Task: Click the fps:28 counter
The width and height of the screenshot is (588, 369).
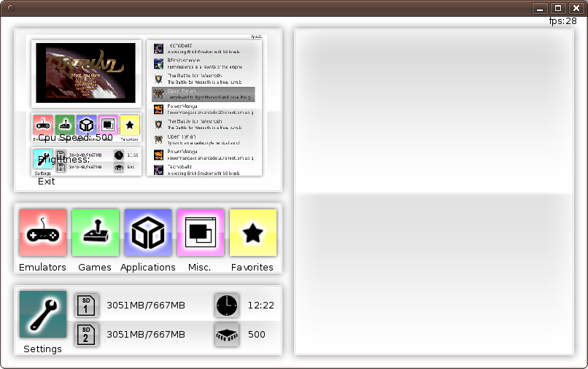Action: (x=562, y=21)
